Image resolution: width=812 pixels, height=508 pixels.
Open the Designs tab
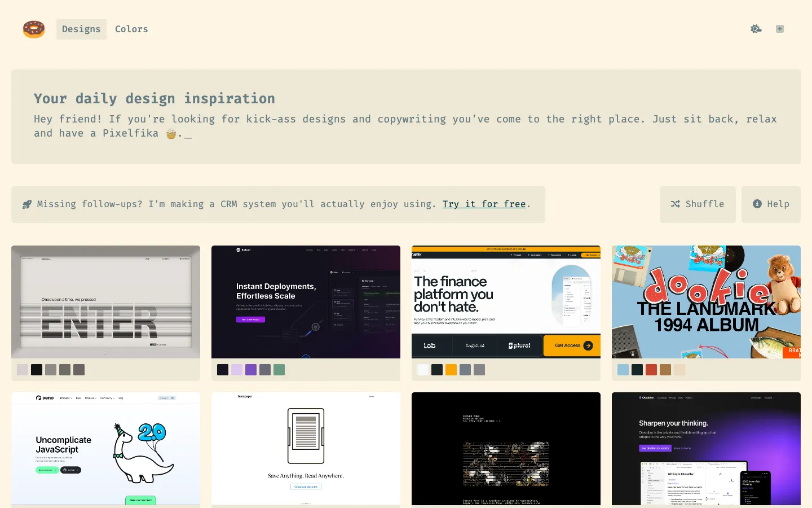(81, 29)
